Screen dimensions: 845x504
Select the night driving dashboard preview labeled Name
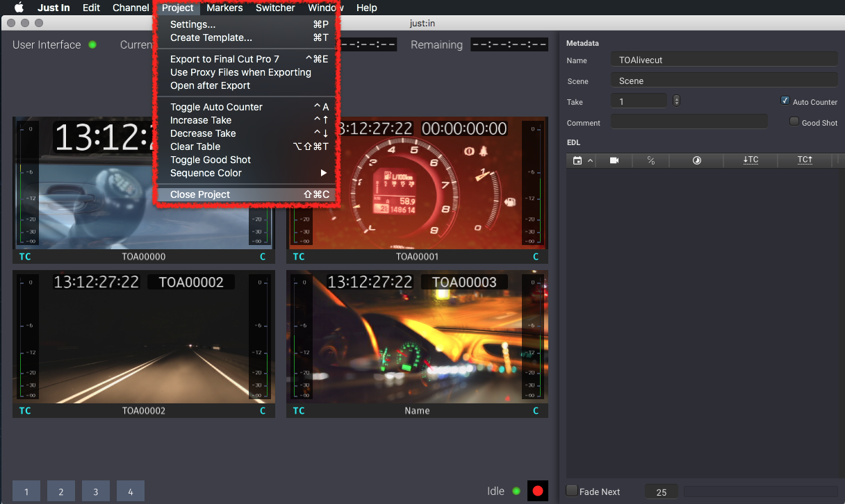pyautogui.click(x=417, y=337)
